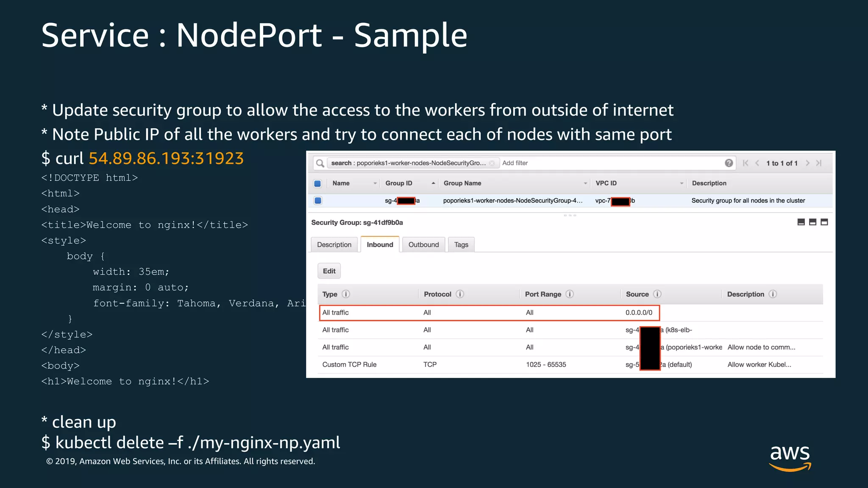Open VPC ID column dropdown arrow
The height and width of the screenshot is (488, 868).
pos(682,183)
